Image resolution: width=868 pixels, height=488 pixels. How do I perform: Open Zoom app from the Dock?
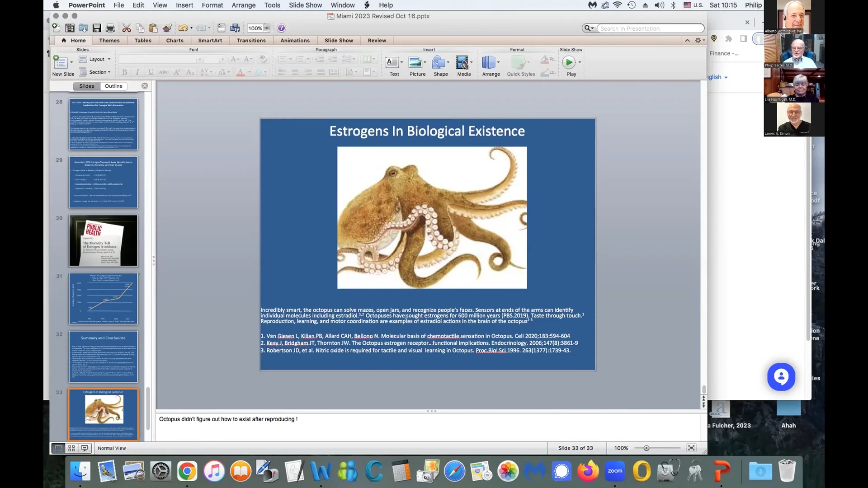coord(615,471)
